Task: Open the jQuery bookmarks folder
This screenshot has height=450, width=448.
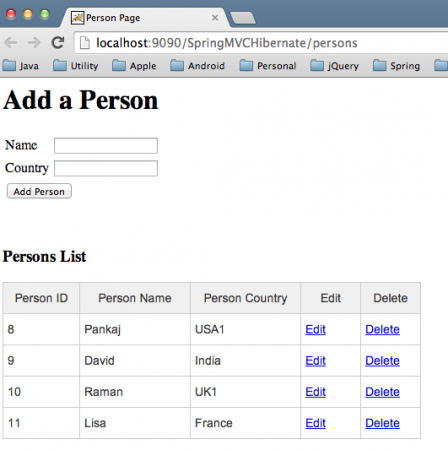Action: pyautogui.click(x=334, y=66)
